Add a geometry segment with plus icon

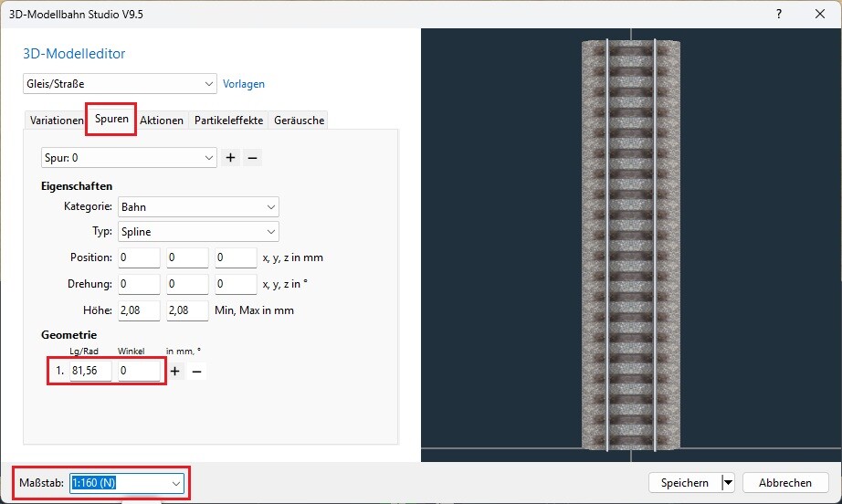(x=176, y=372)
